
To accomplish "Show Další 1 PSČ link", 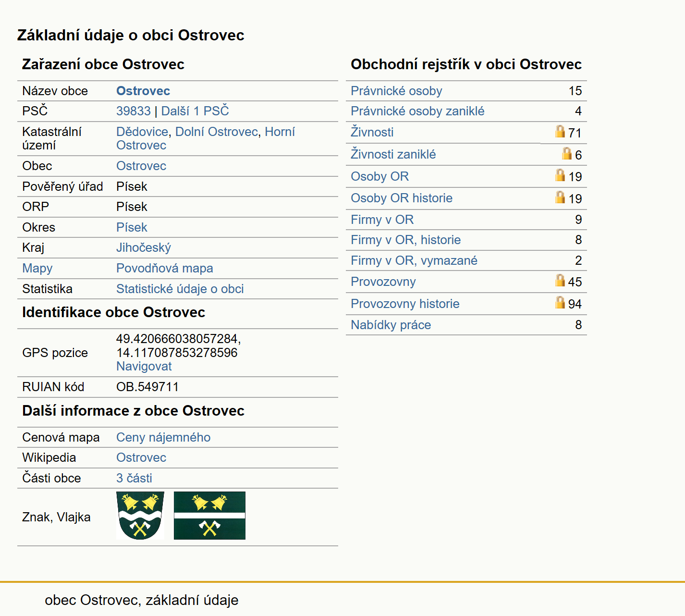I will click(x=195, y=111).
